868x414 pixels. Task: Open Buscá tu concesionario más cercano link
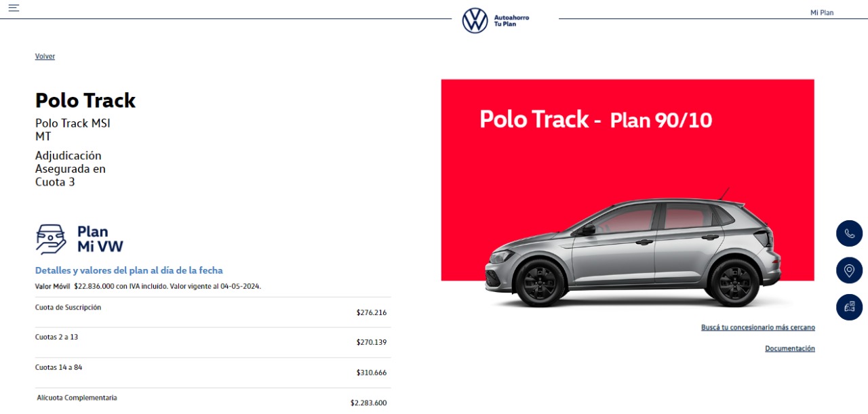tap(757, 327)
